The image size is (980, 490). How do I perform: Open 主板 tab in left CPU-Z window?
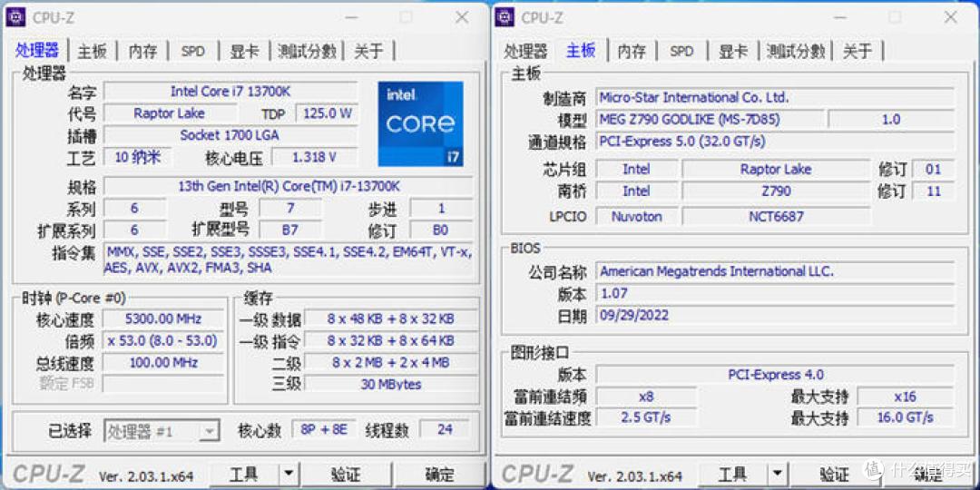click(93, 51)
